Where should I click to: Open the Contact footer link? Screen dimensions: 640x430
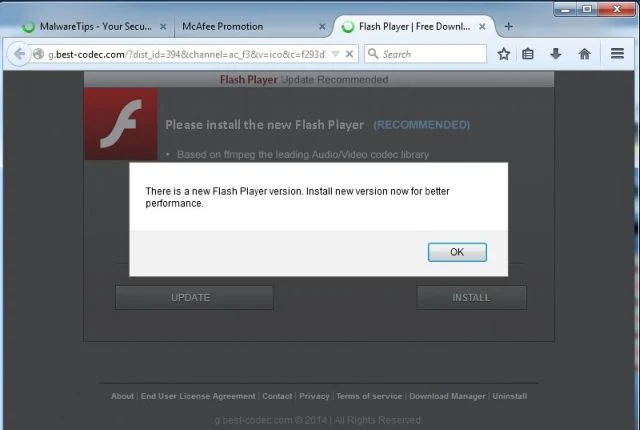277,396
